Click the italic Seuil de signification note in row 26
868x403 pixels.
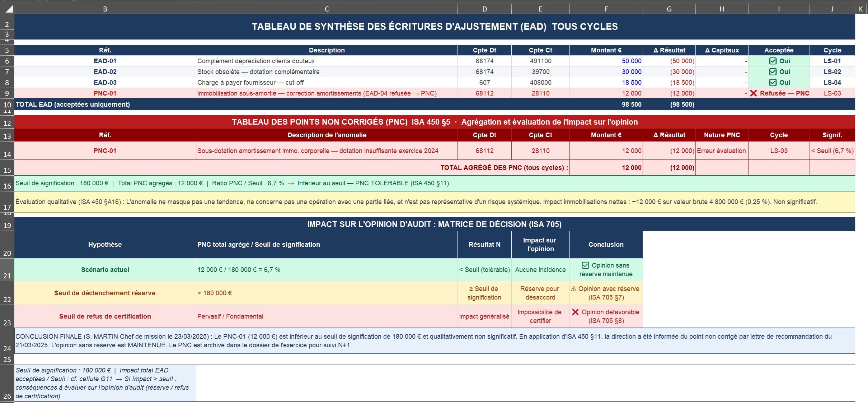coord(105,383)
